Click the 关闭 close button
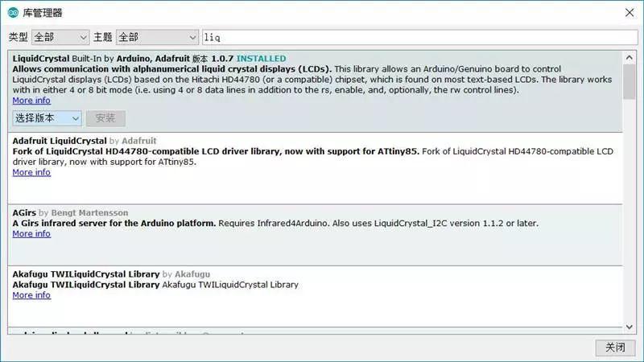The width and height of the screenshot is (644, 362). click(615, 348)
